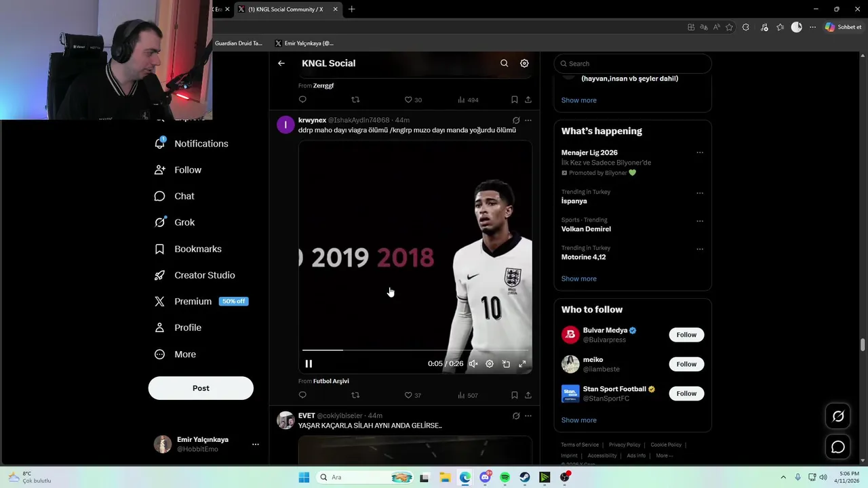Open Premium in the sidebar
868x488 pixels.
(x=201, y=302)
